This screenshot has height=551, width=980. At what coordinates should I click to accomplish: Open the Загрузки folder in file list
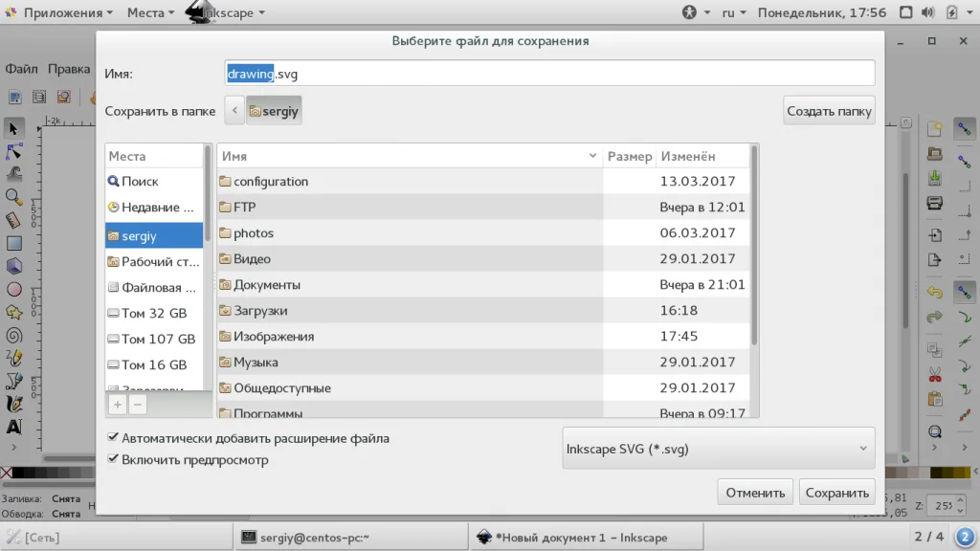click(260, 311)
